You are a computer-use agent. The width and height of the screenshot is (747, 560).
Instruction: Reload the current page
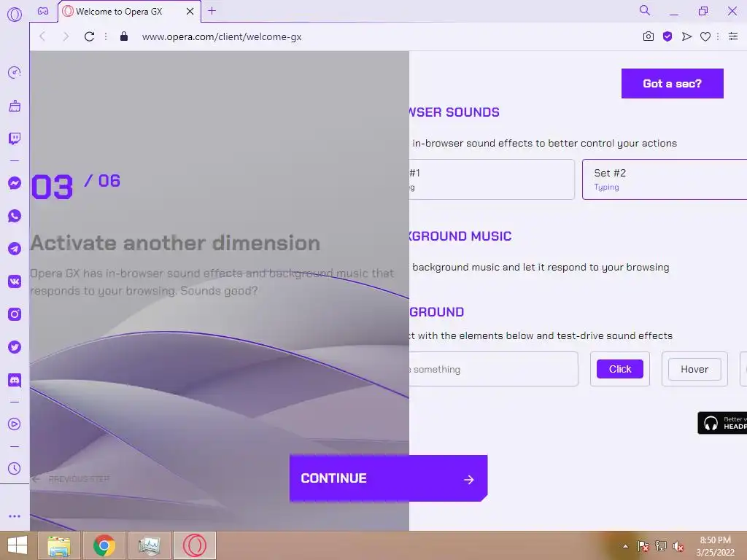coord(89,36)
